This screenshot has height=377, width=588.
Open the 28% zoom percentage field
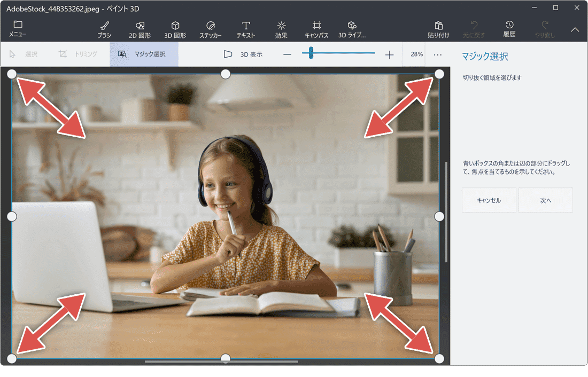click(416, 54)
